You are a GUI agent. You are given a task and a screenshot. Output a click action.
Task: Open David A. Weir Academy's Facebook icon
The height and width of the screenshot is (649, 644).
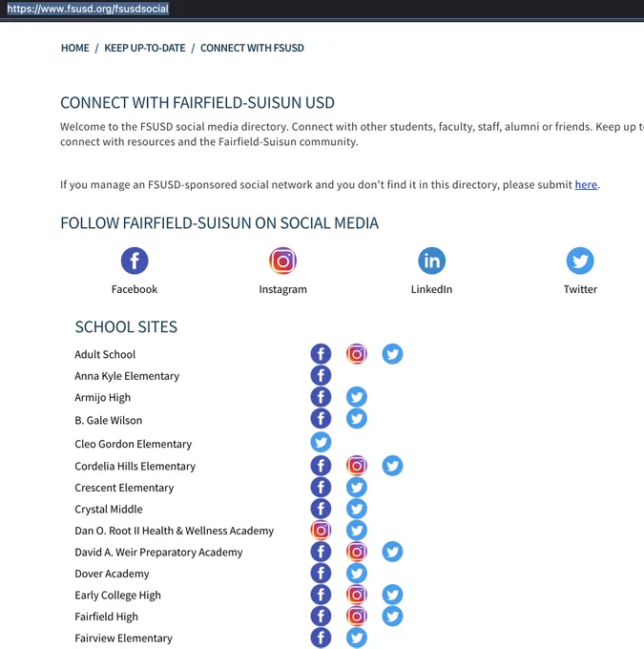(x=321, y=552)
